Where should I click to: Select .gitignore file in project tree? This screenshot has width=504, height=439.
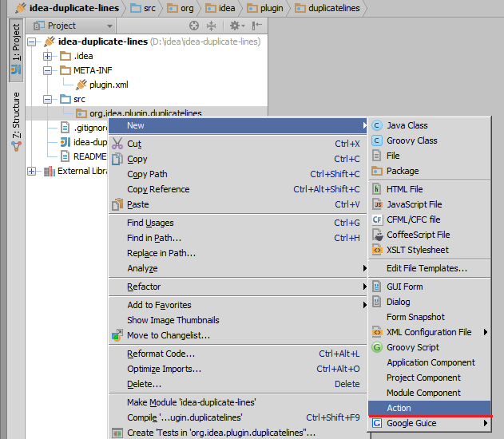point(90,128)
